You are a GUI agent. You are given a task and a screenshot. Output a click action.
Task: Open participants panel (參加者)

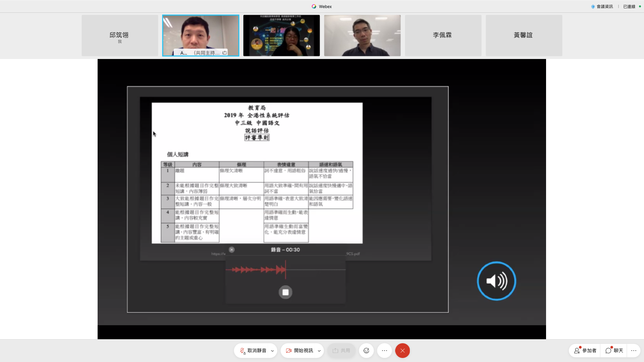585,351
